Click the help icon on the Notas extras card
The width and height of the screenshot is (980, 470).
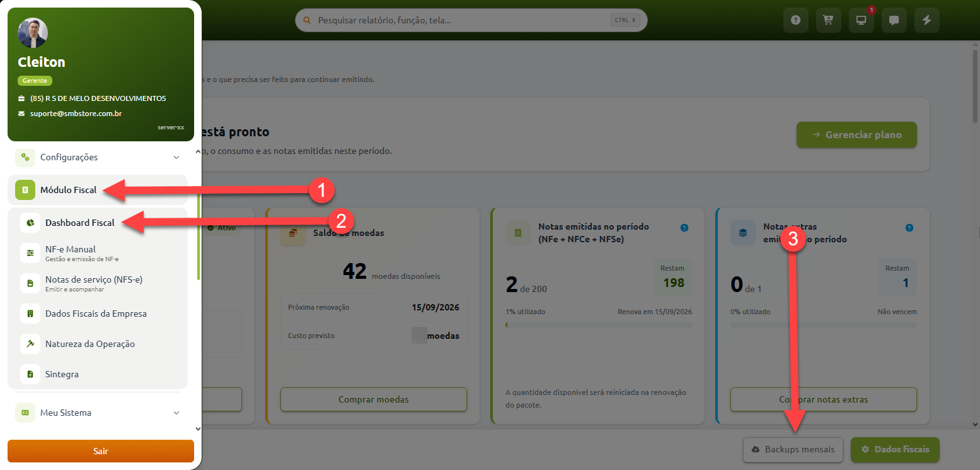909,228
